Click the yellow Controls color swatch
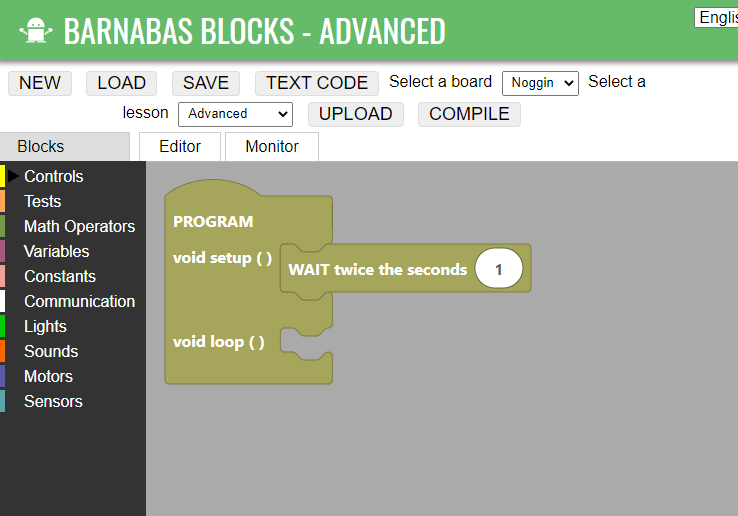This screenshot has height=516, width=738. click(x=2, y=176)
